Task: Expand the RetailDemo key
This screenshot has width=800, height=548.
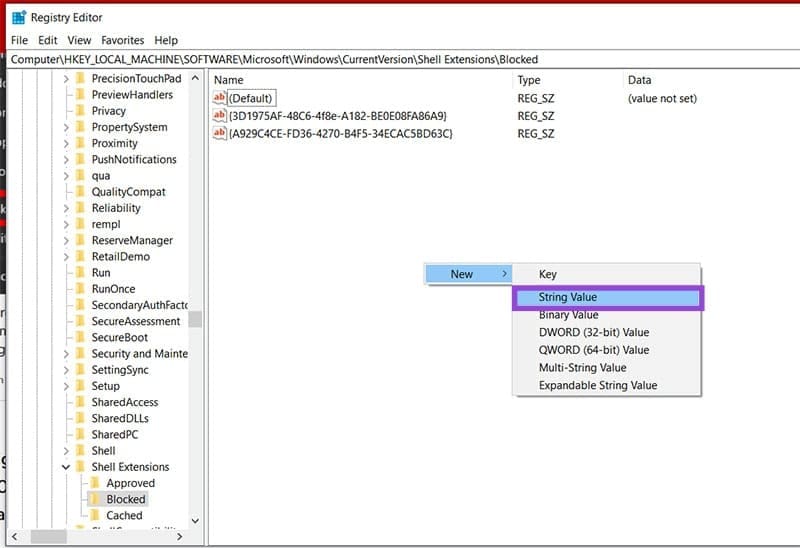Action: (x=66, y=257)
